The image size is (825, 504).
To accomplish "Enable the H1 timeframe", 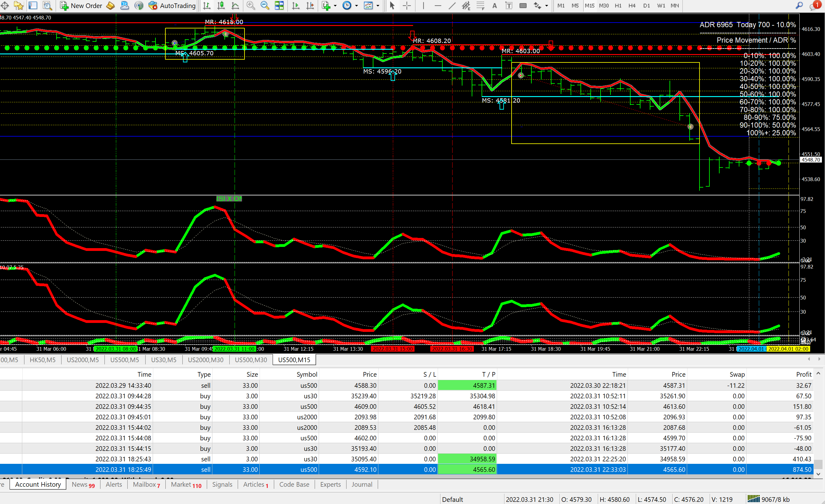I will pos(618,6).
